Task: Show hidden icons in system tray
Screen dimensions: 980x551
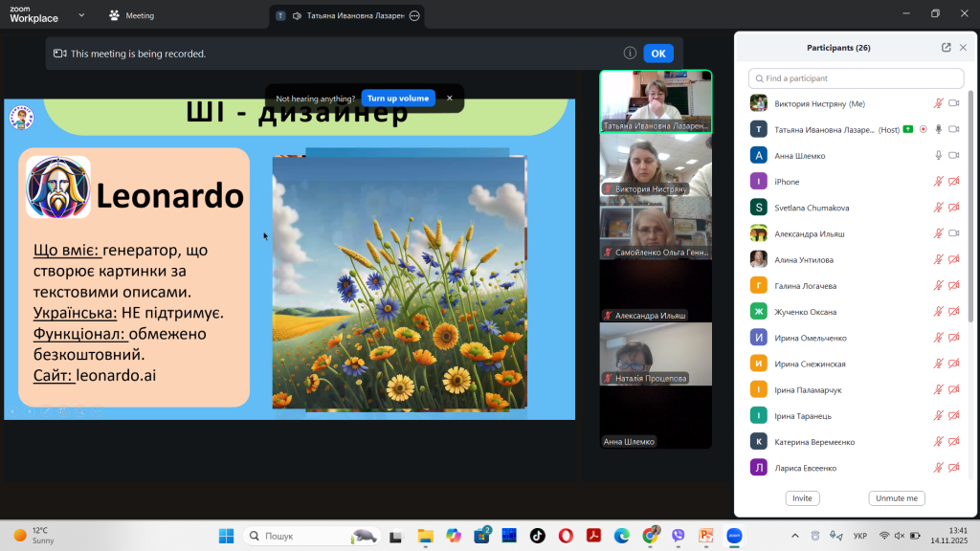Action: [795, 535]
